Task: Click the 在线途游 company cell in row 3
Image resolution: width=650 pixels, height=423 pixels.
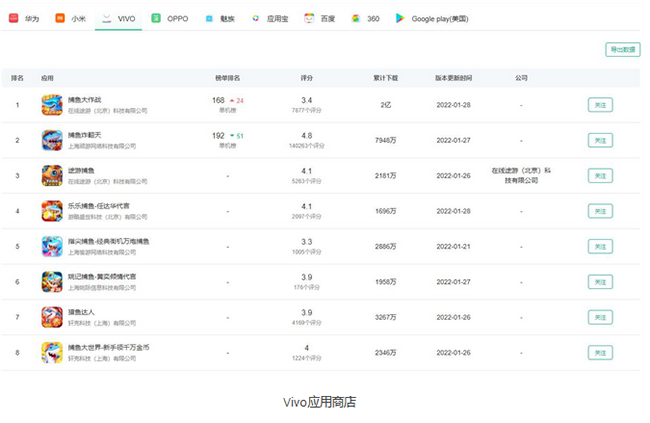Action: [521, 176]
